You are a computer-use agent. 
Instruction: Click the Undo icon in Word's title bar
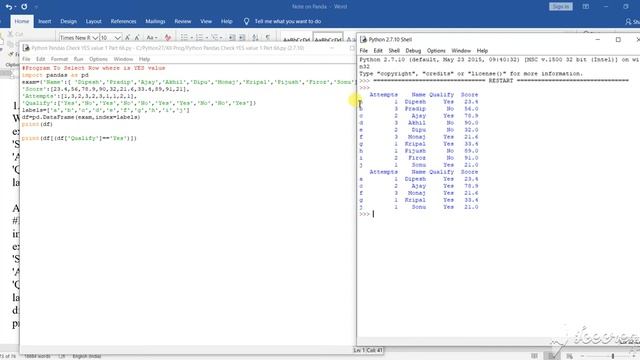[8, 7]
